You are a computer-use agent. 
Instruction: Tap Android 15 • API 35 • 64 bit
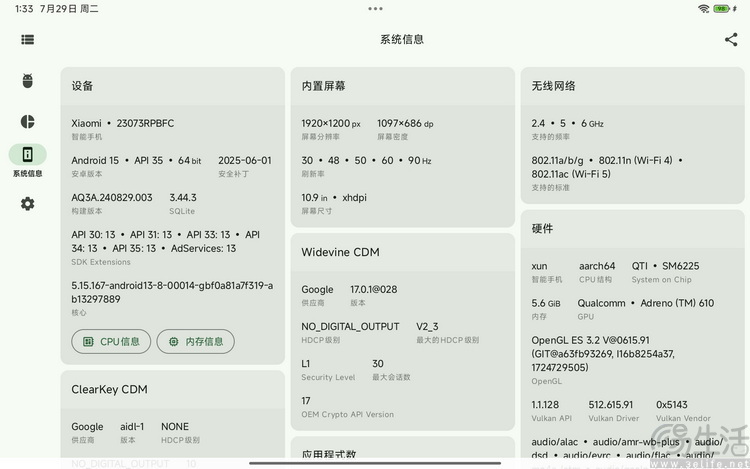pos(136,161)
